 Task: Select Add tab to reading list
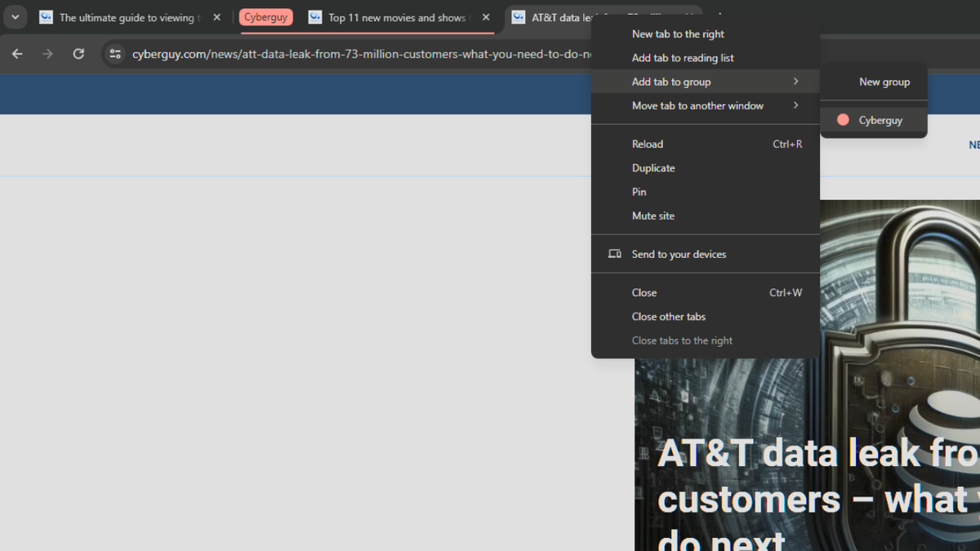point(683,57)
